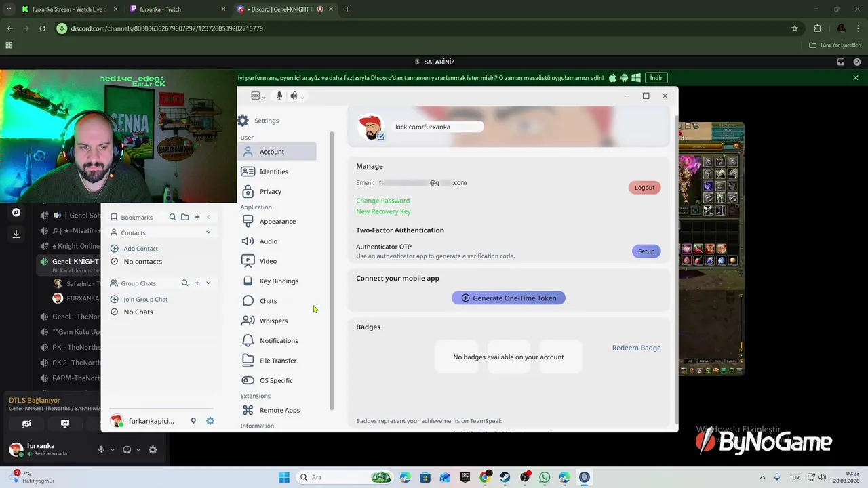Open Appearance settings page
The height and width of the screenshot is (488, 868).
tap(277, 221)
